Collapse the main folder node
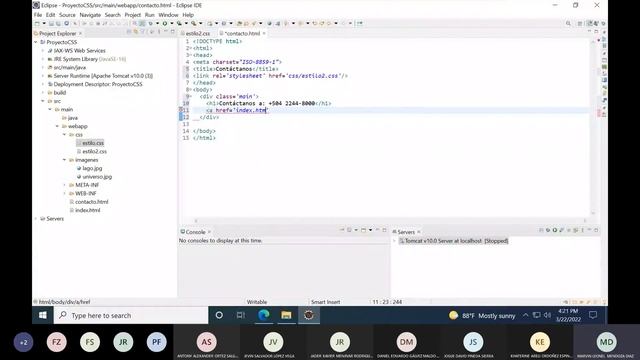This screenshot has width=640, height=360. click(x=50, y=109)
